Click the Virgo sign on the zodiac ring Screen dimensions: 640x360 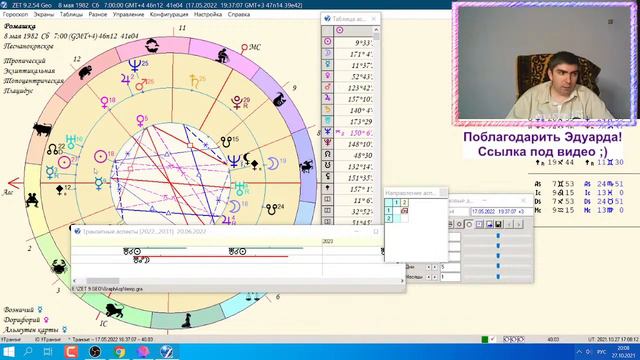(187, 321)
